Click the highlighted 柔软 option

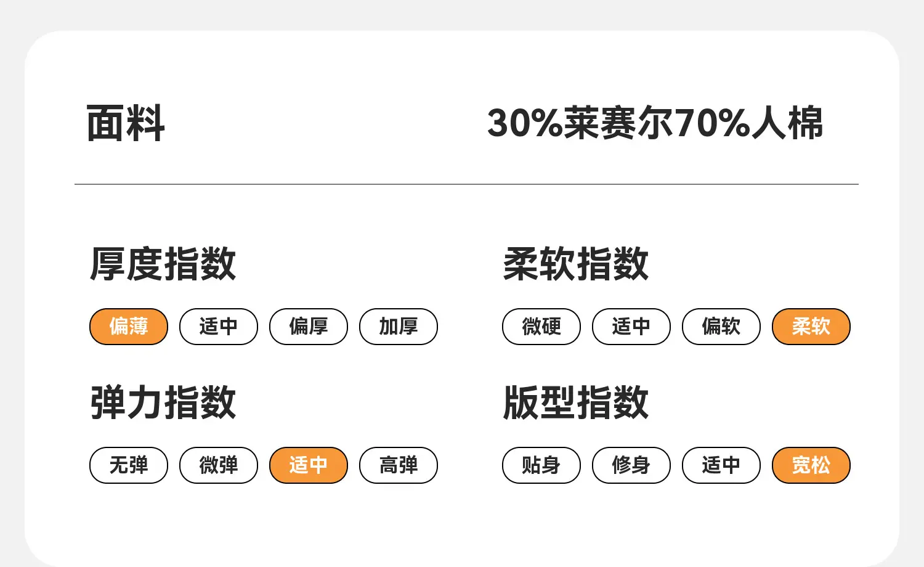pyautogui.click(x=811, y=327)
